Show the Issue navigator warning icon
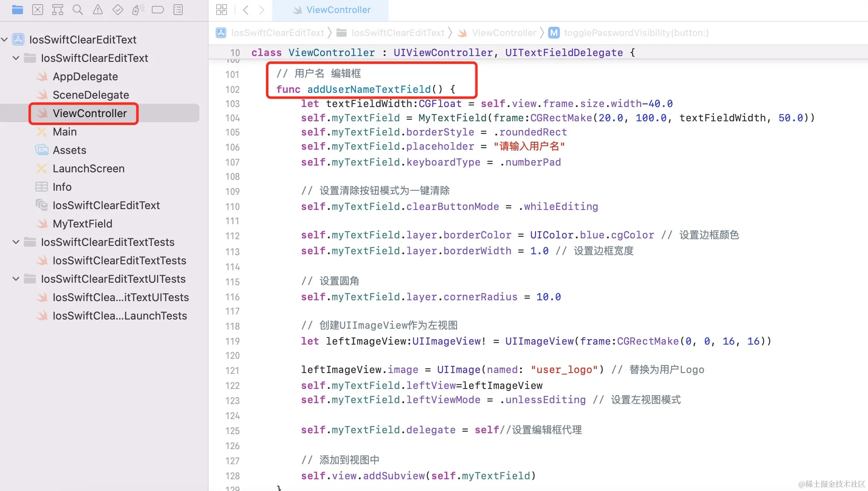The image size is (868, 491). pyautogui.click(x=97, y=10)
